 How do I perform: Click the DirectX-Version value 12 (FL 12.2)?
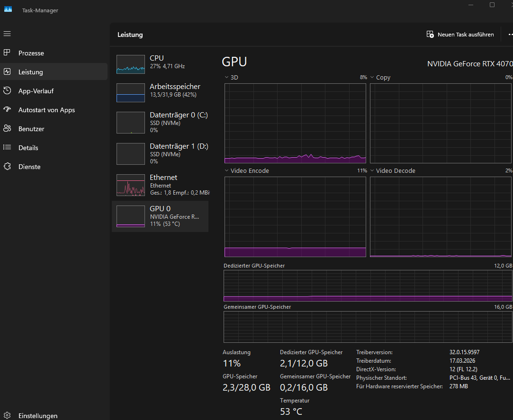(463, 369)
